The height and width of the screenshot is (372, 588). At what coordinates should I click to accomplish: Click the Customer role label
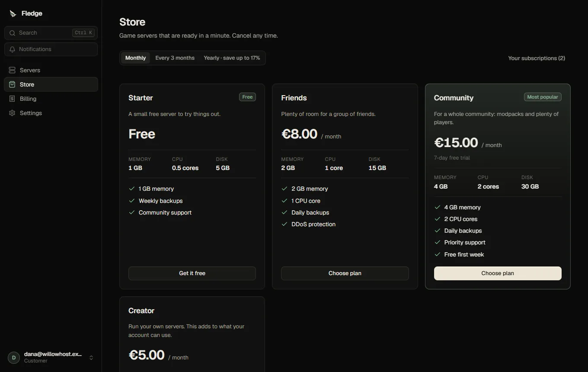point(36,361)
